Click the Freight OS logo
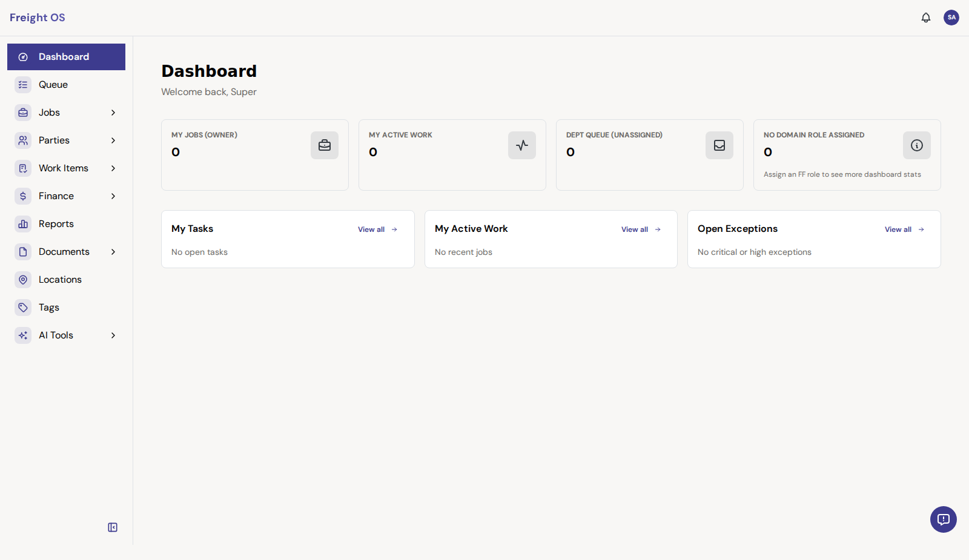Screen dimensions: 969x560 37,17
